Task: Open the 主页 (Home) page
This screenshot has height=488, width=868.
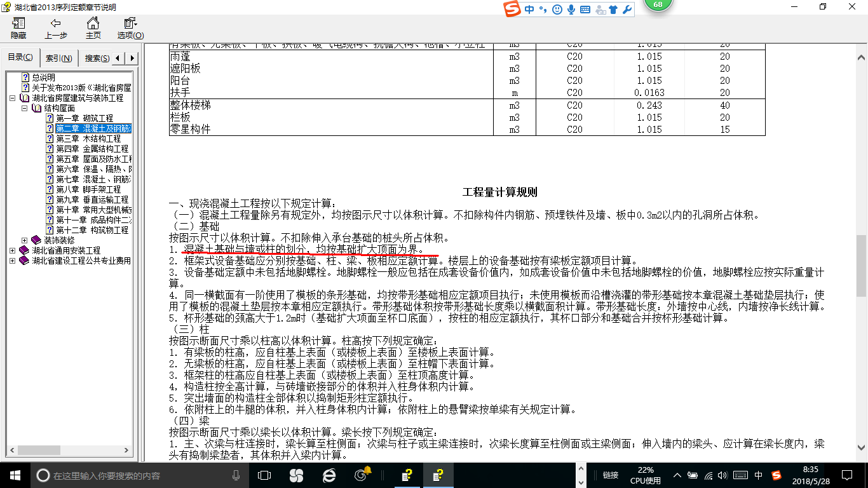Action: (x=93, y=29)
